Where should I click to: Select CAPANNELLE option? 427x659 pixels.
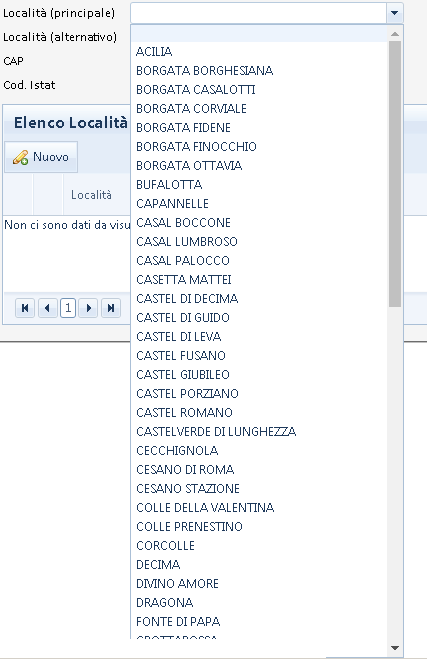point(259,203)
